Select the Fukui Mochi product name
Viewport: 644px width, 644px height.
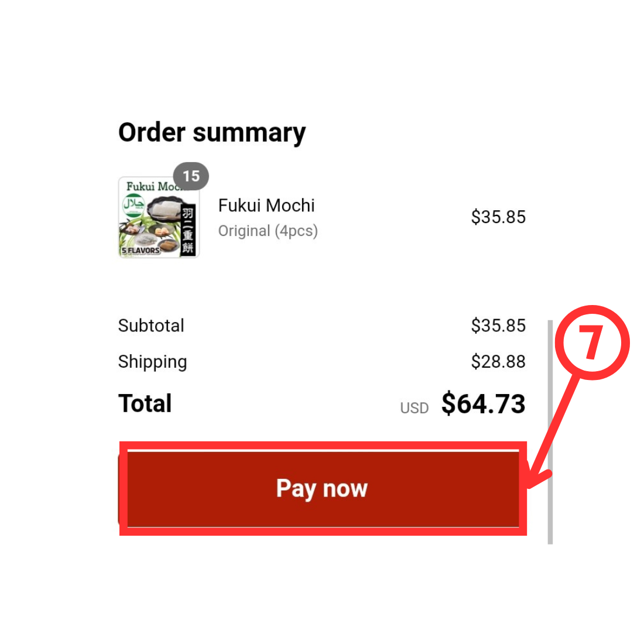pos(266,205)
